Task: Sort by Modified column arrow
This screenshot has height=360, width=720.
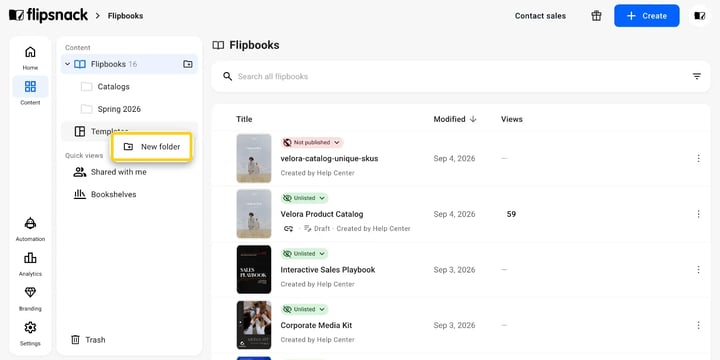Action: (x=473, y=119)
